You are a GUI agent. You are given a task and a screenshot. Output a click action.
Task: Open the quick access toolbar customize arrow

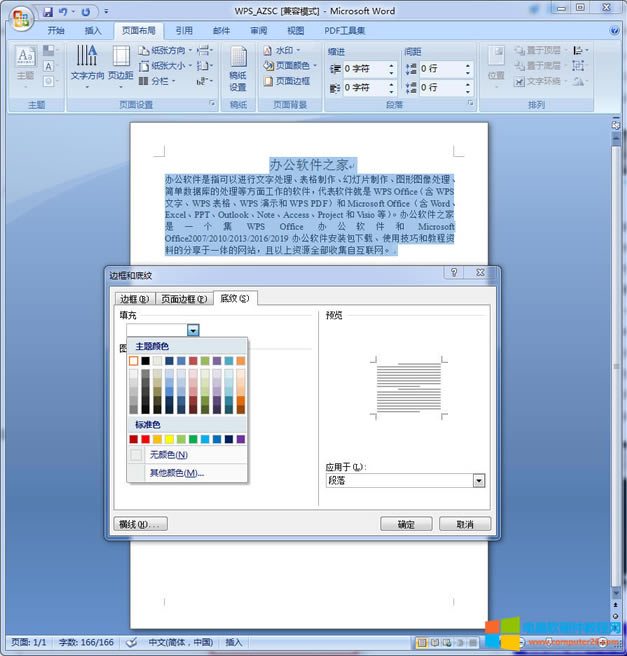click(x=106, y=12)
